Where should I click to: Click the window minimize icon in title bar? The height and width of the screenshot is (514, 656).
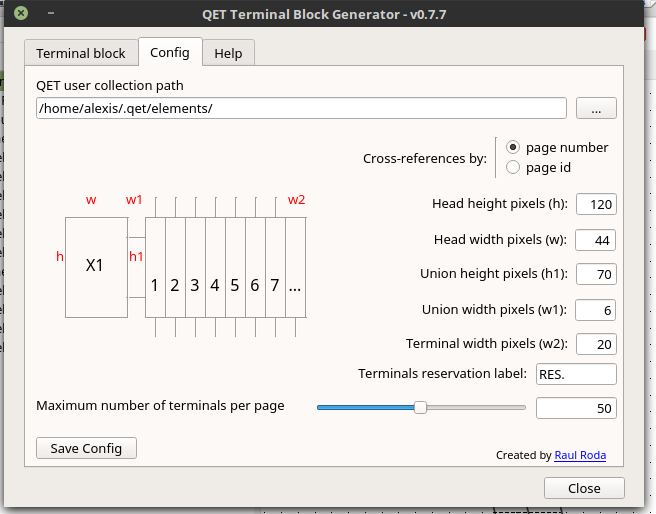pyautogui.click(x=48, y=13)
